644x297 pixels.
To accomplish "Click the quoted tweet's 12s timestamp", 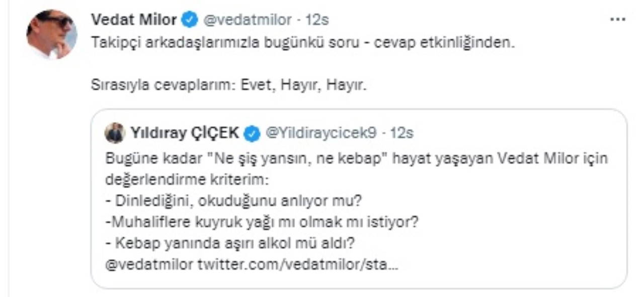I will pos(402,133).
